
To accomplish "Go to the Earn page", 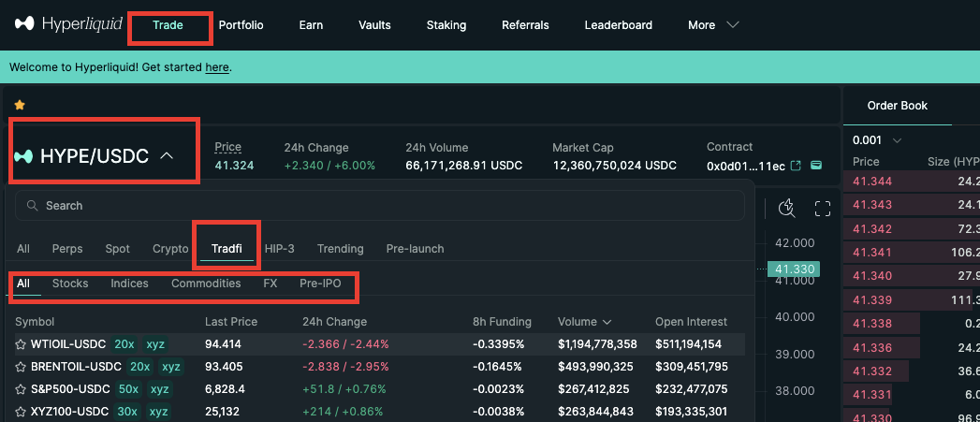I will coord(311,25).
